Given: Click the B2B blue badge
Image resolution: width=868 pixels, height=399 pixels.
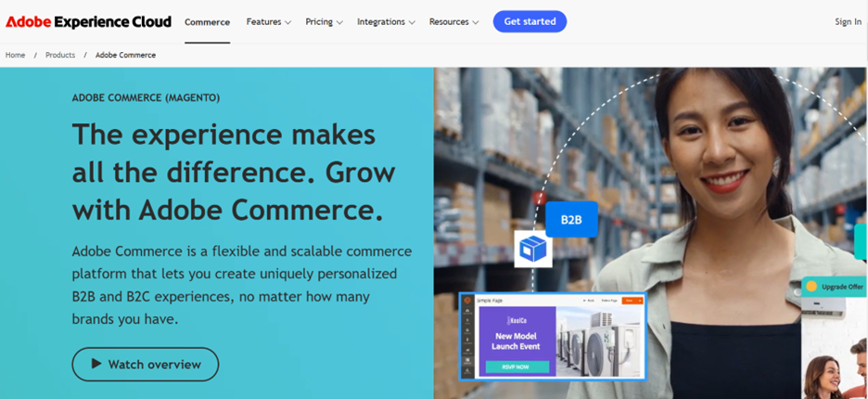Looking at the screenshot, I should coord(571,219).
